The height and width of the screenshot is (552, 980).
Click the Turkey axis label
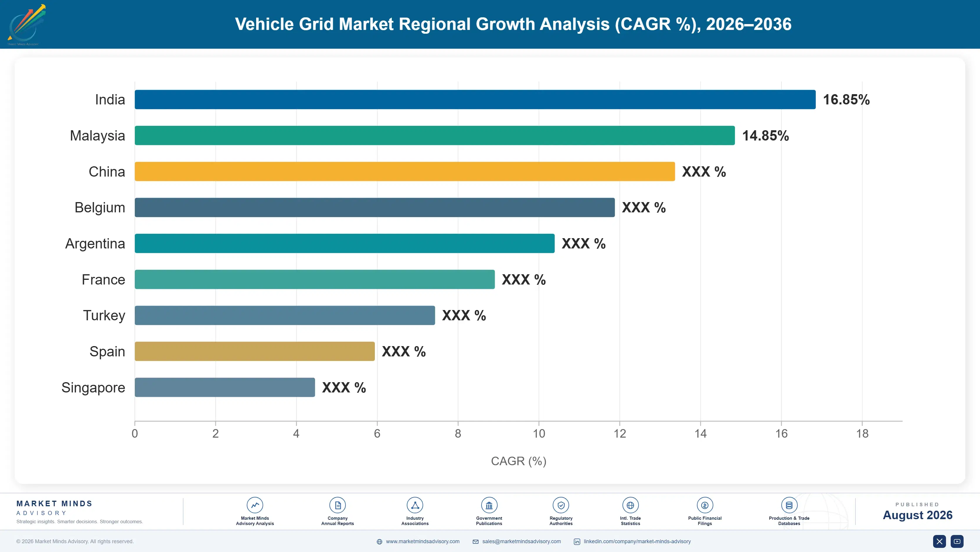pyautogui.click(x=104, y=316)
